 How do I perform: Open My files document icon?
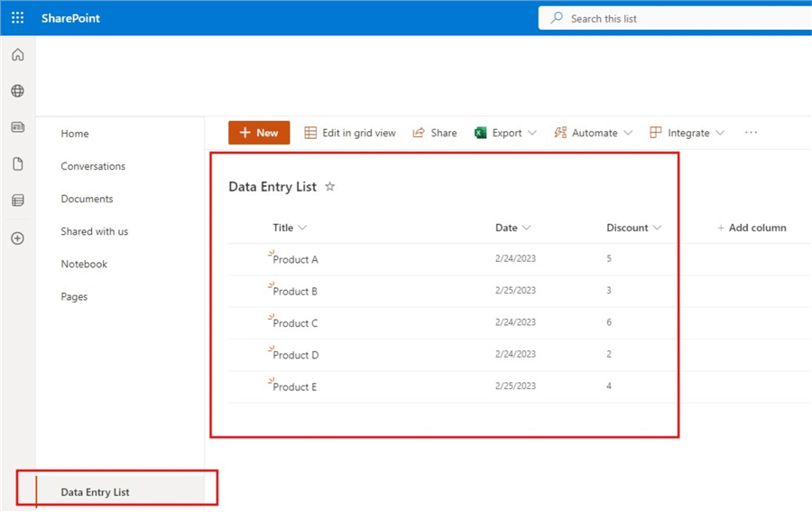click(18, 163)
